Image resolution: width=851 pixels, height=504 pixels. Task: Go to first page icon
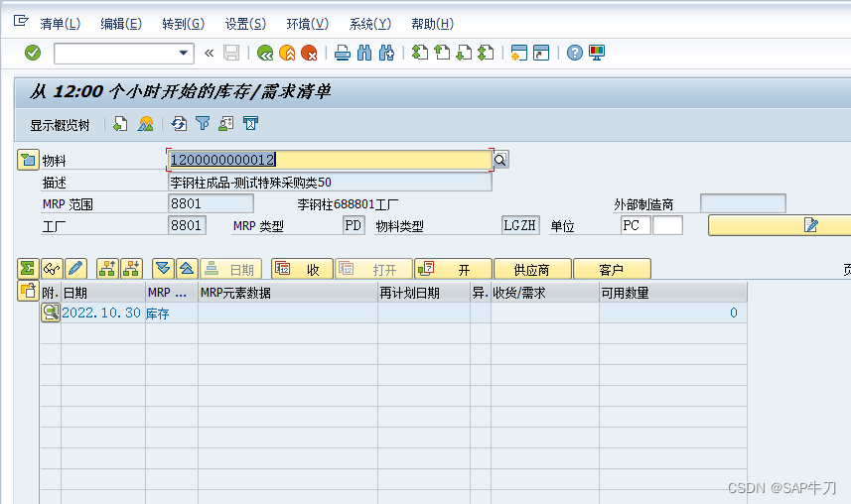tap(420, 53)
